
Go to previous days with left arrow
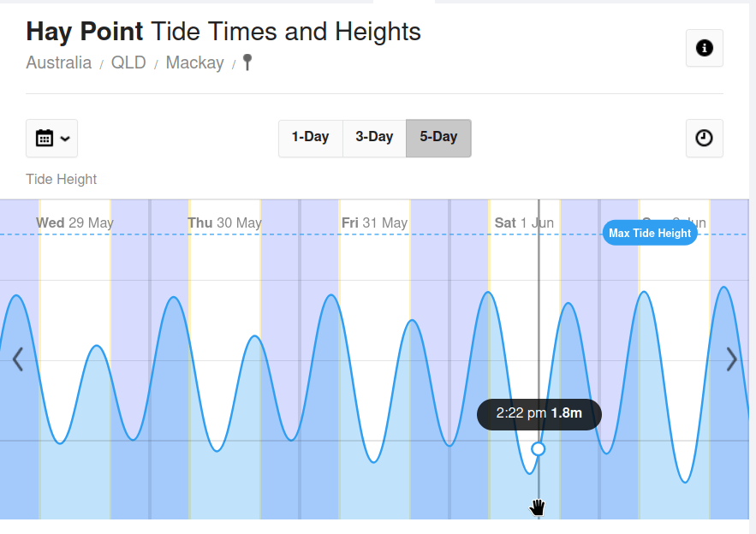click(x=17, y=359)
